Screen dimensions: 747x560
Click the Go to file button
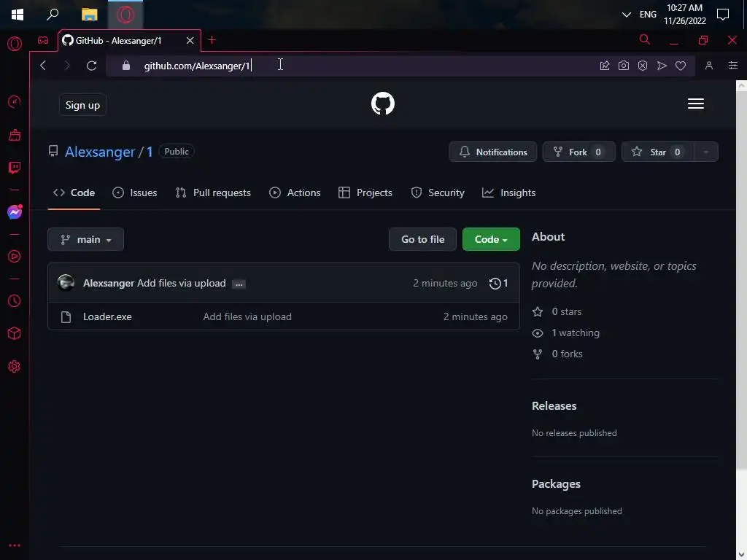(422, 239)
